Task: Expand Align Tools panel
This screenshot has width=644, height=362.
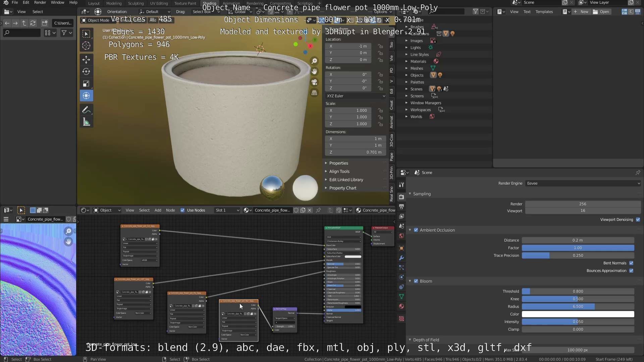Action: click(339, 171)
